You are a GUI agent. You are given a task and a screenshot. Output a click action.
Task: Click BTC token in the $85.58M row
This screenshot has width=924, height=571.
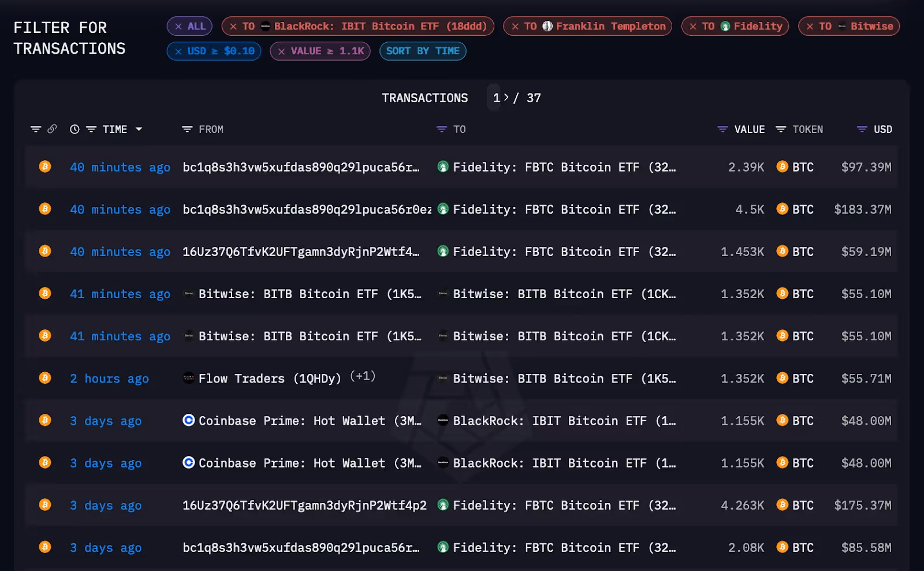803,547
